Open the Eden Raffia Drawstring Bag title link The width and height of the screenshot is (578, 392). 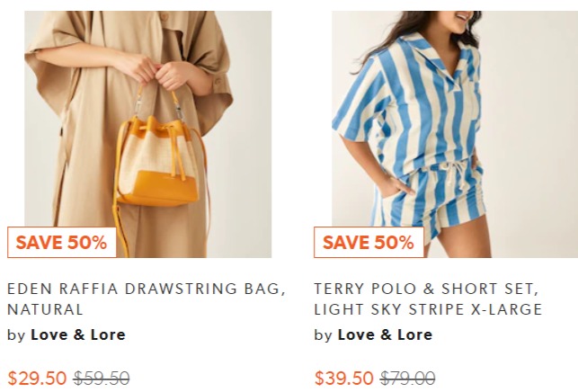coord(147,298)
